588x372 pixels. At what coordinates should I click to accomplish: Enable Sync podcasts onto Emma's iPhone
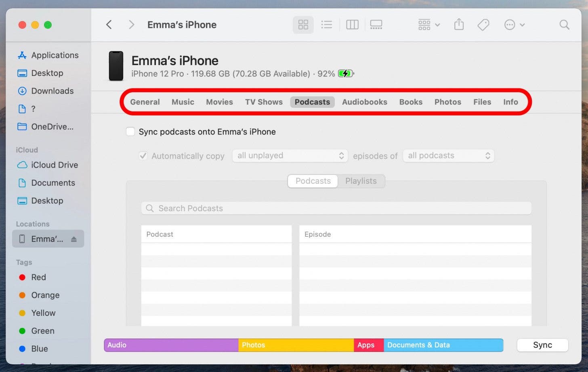coord(130,132)
